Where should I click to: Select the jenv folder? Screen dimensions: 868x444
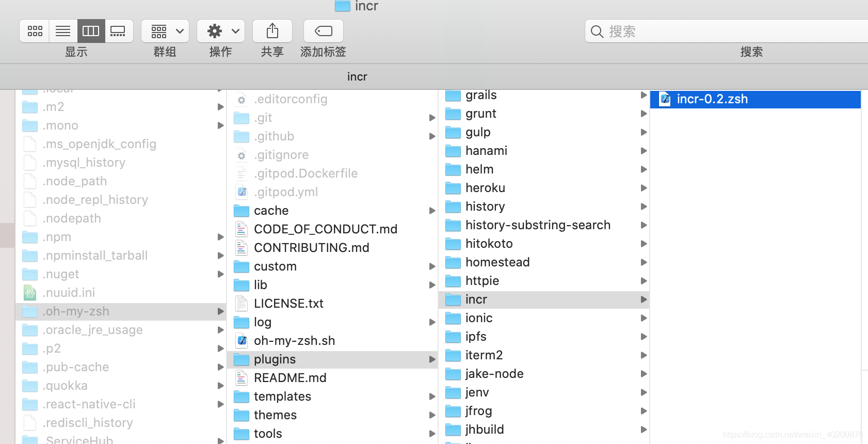pyautogui.click(x=544, y=392)
